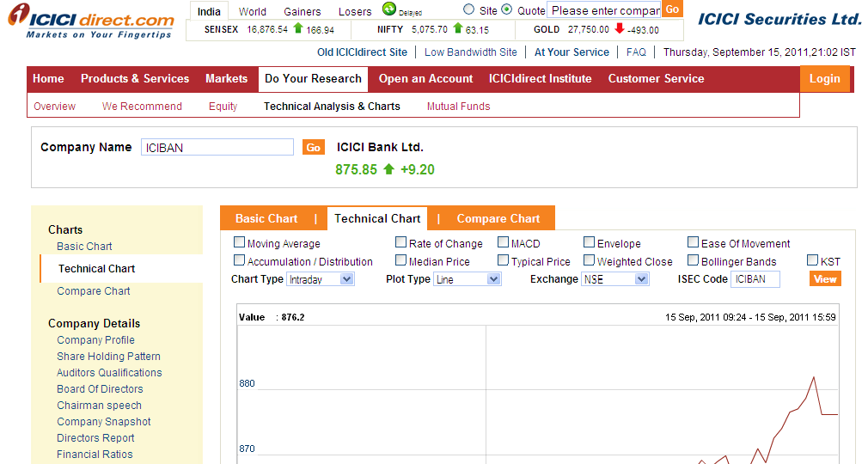868x464 pixels.
Task: Open the Mutual Funds submenu link
Action: [x=458, y=107]
